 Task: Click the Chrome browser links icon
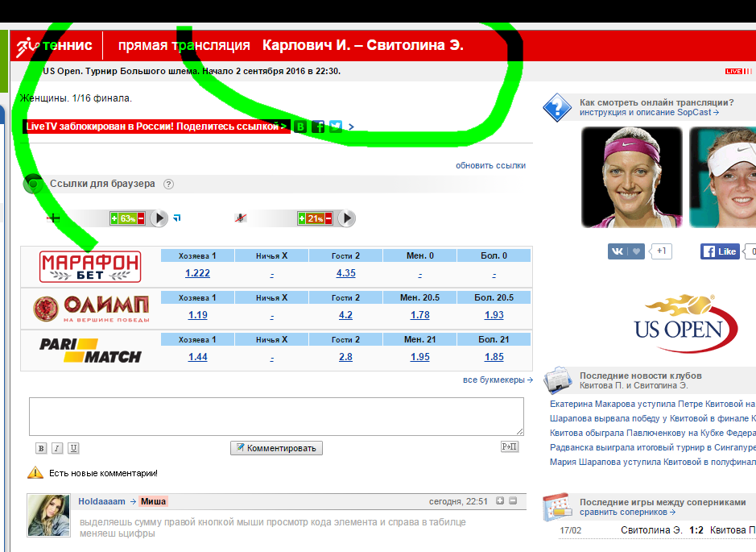click(x=33, y=184)
